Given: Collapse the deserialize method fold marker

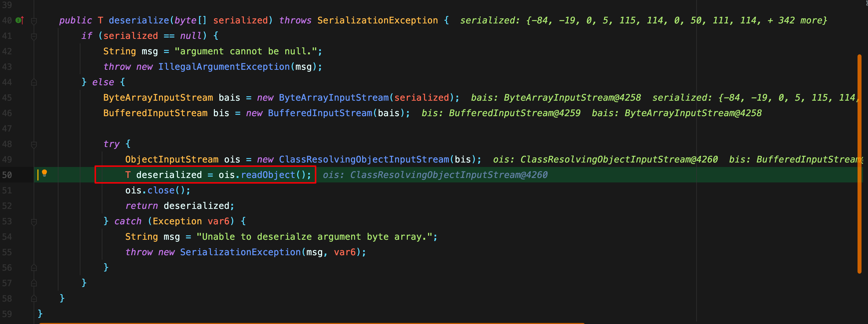Looking at the screenshot, I should [x=34, y=21].
